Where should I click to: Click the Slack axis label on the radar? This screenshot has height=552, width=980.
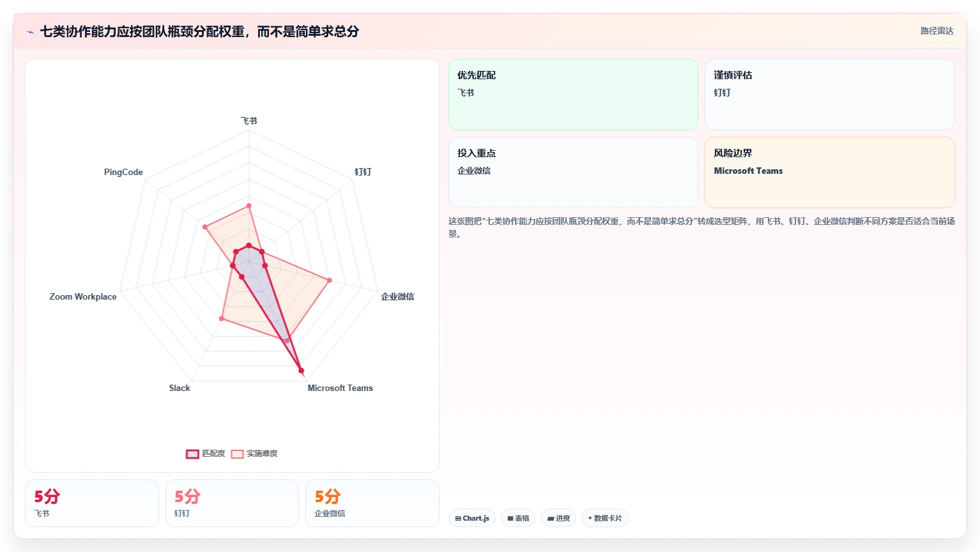click(x=180, y=388)
